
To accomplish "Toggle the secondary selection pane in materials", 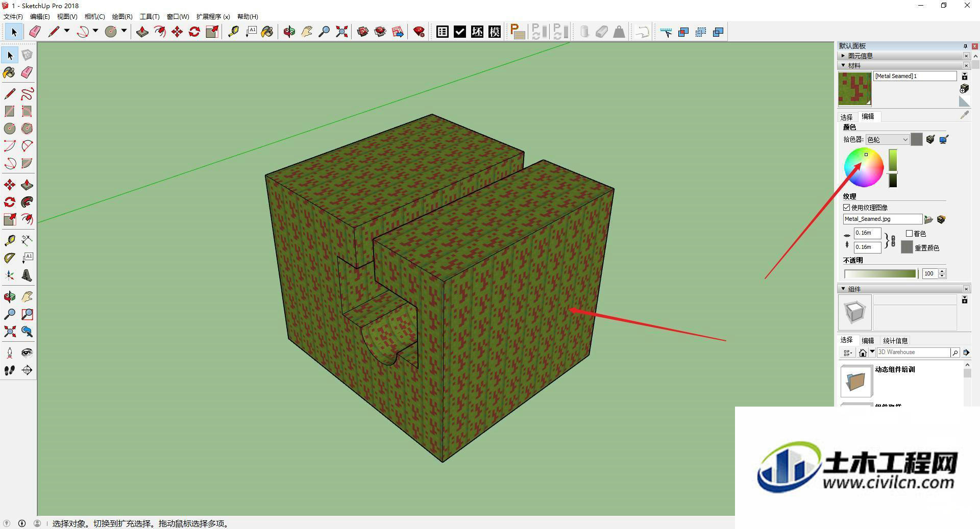I will point(965,76).
